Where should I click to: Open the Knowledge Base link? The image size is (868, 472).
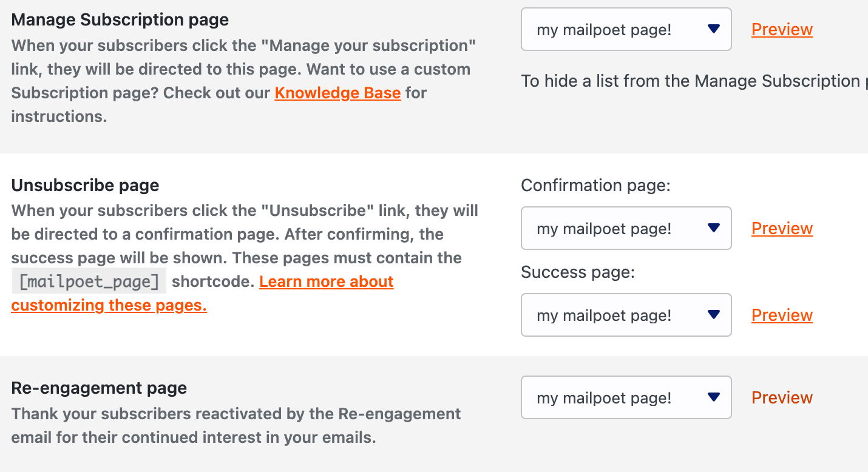point(337,93)
